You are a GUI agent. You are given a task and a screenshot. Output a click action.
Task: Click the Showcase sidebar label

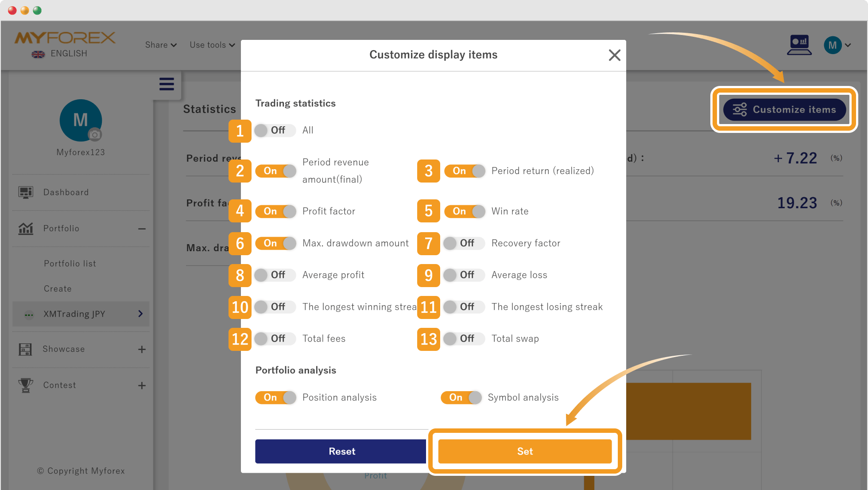[64, 349]
